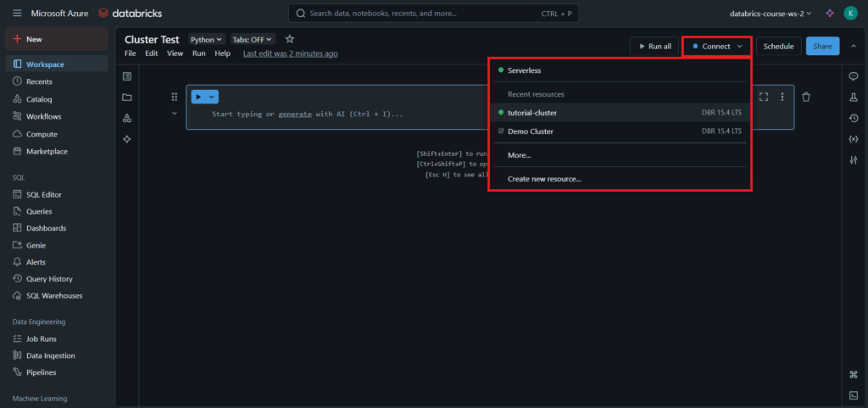Expand the Connect compute dropdown

(717, 47)
